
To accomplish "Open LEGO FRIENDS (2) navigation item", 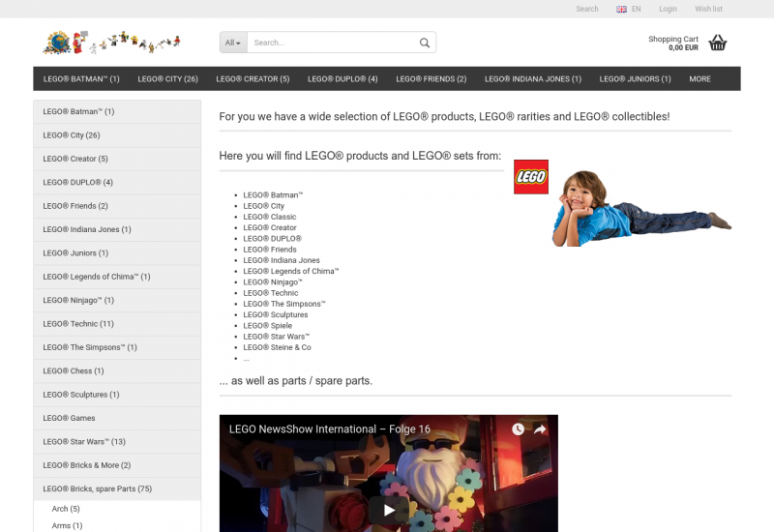I will click(x=431, y=79).
